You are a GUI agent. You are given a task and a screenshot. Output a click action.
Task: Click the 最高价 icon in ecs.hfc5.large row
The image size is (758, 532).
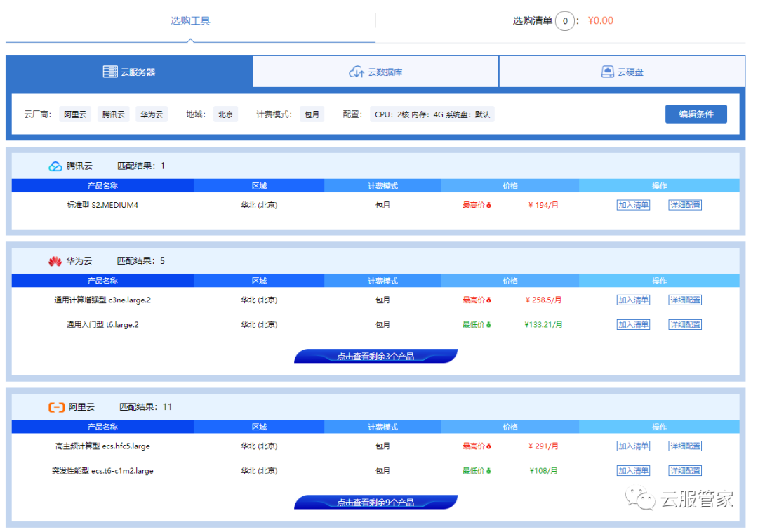pos(488,446)
